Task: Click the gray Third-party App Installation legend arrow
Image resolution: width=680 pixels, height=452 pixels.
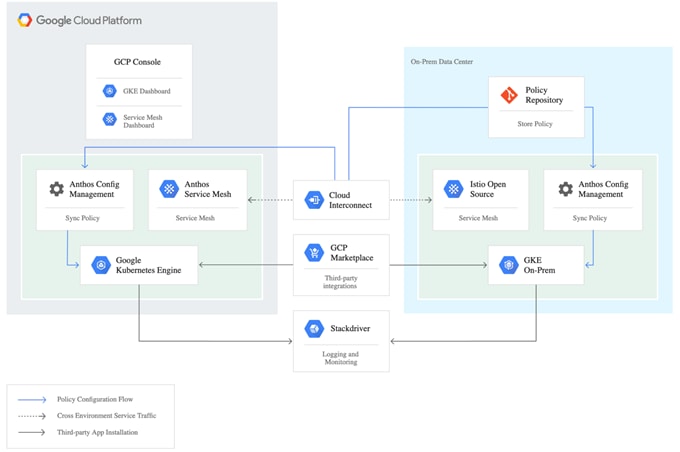Action: point(32,432)
